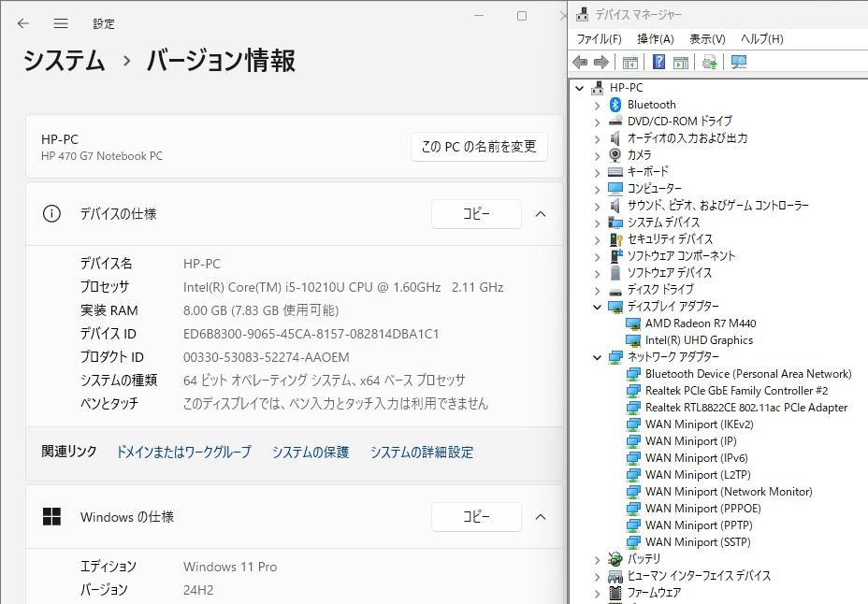The width and height of the screenshot is (868, 604).
Task: Open the system protection link
Action: point(310,452)
